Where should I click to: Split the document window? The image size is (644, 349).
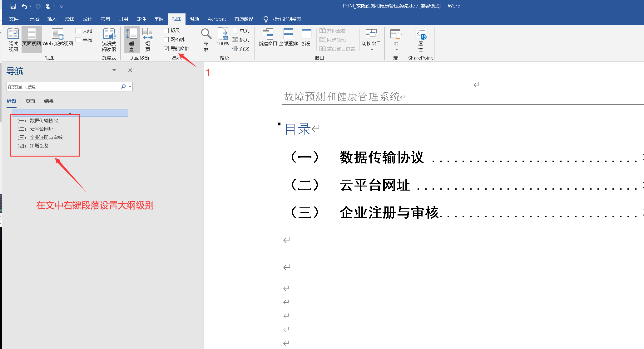point(306,34)
